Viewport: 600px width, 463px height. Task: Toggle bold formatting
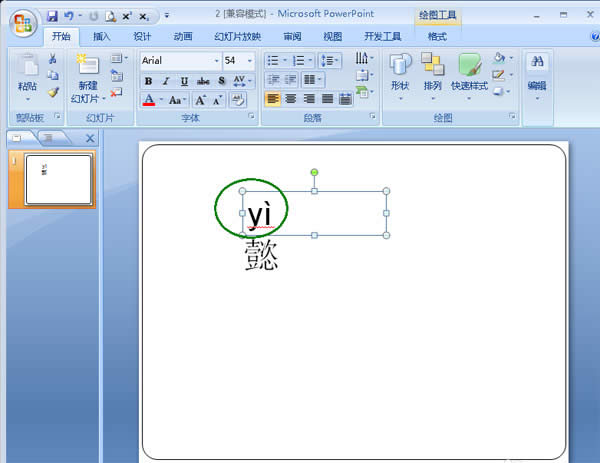click(x=149, y=81)
